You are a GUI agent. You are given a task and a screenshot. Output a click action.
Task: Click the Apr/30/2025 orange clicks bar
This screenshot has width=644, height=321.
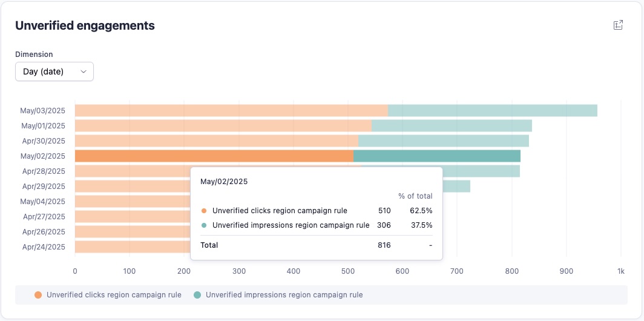click(217, 141)
